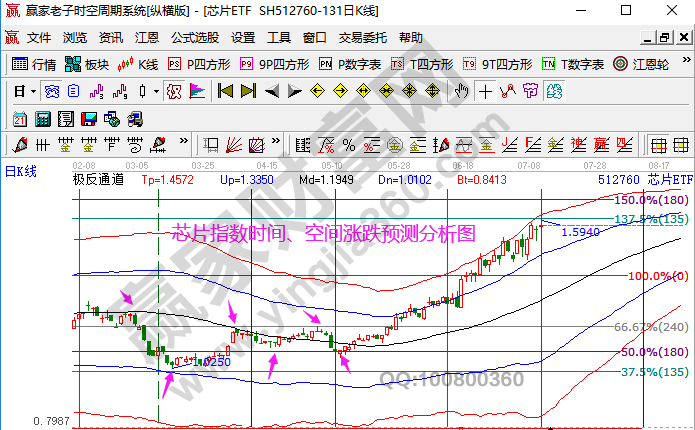The width and height of the screenshot is (695, 430).
Task: Click the save floppy disk icon
Action: pos(90,118)
